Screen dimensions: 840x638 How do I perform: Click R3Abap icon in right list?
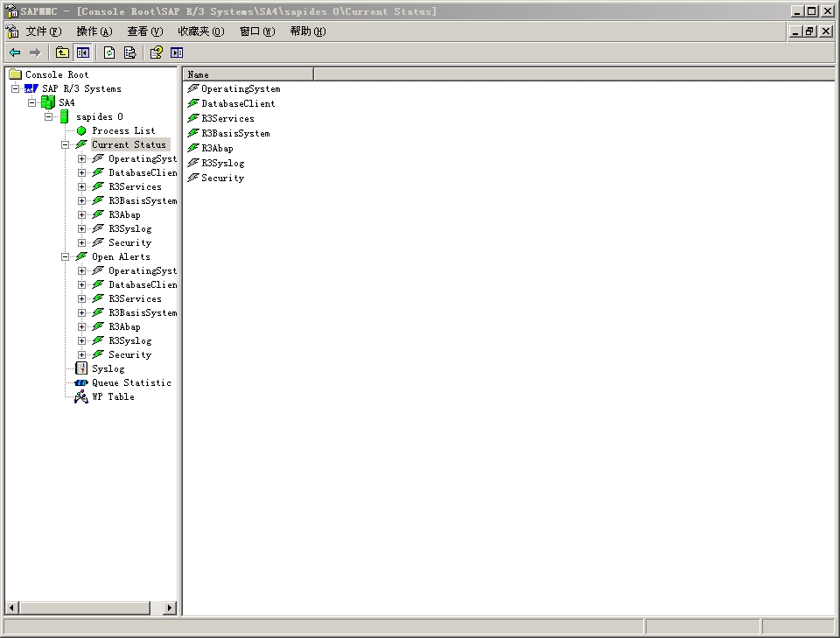[192, 148]
